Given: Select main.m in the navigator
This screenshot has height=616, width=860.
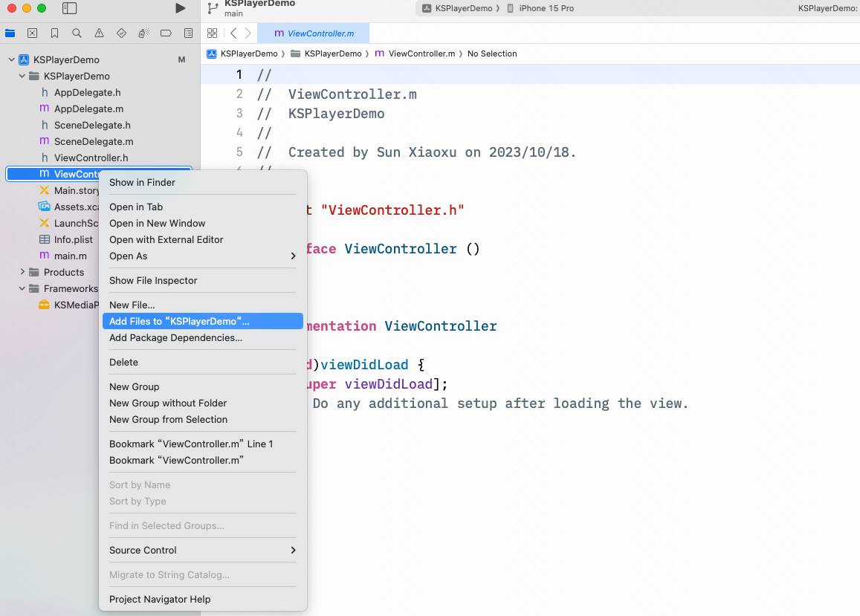Looking at the screenshot, I should coord(70,256).
